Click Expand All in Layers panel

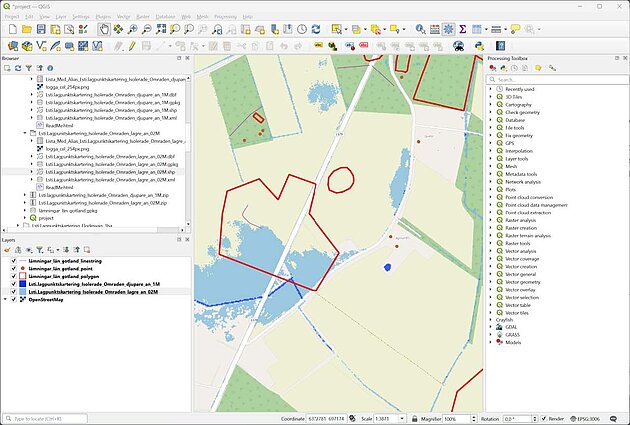[66, 250]
